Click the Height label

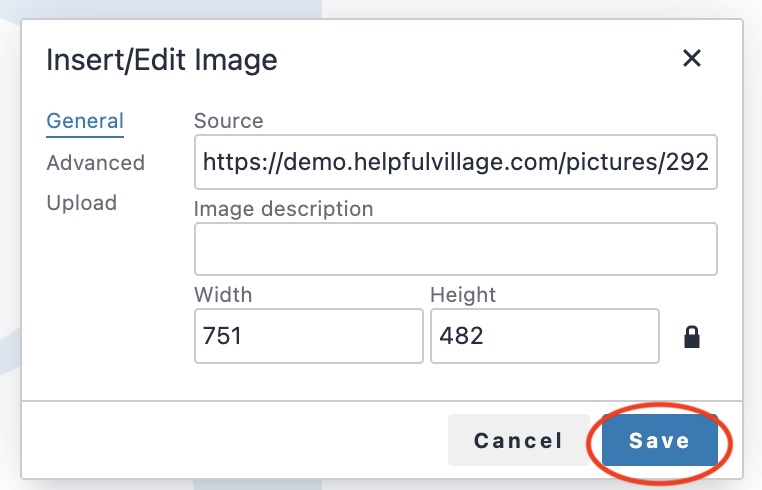[x=463, y=295]
